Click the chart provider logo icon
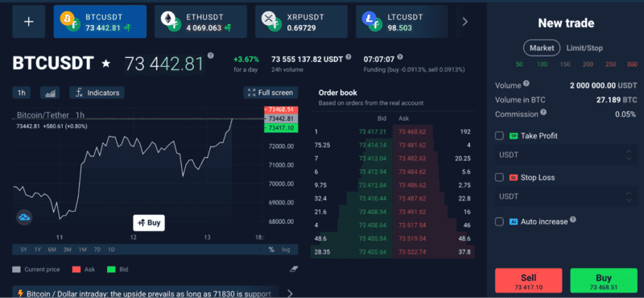 click(x=24, y=217)
